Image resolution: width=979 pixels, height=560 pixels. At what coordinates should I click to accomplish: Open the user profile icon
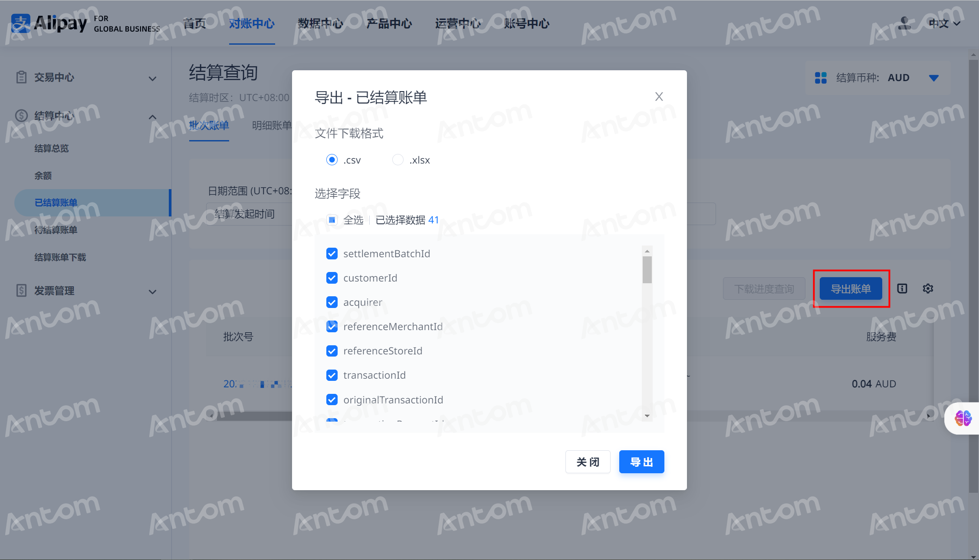(x=904, y=23)
